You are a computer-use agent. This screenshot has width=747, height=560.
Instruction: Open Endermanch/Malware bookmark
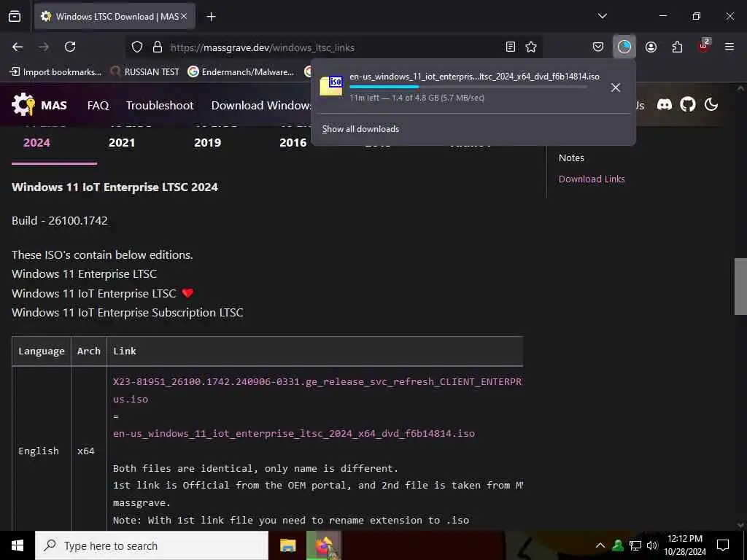tap(241, 72)
